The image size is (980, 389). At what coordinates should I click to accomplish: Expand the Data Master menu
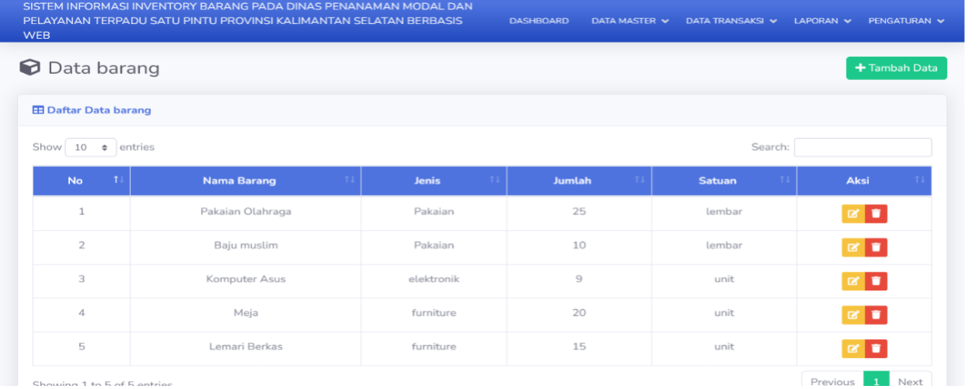[x=630, y=21]
